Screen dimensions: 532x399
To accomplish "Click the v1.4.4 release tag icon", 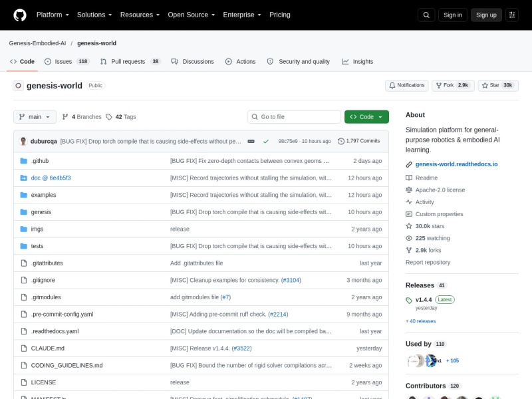I will coord(409,301).
